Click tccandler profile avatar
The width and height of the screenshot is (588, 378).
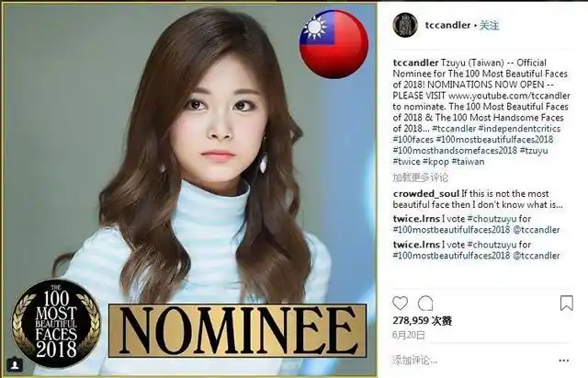point(405,25)
